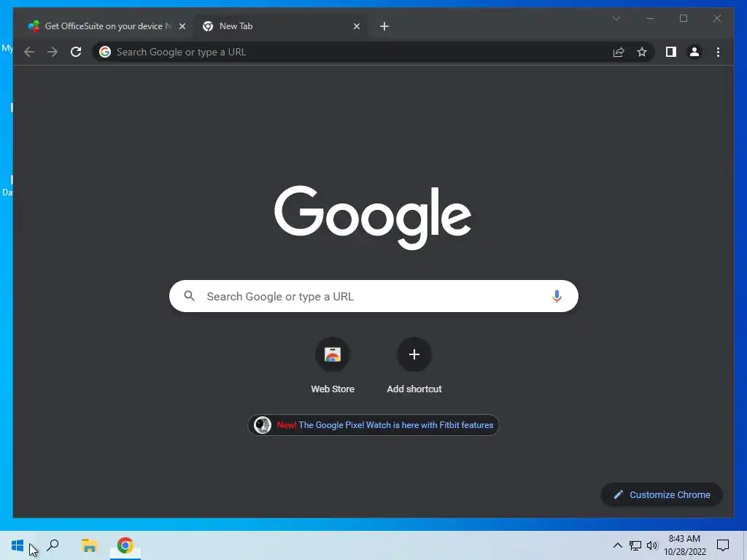Click the Google icon in the address bar

coord(105,52)
